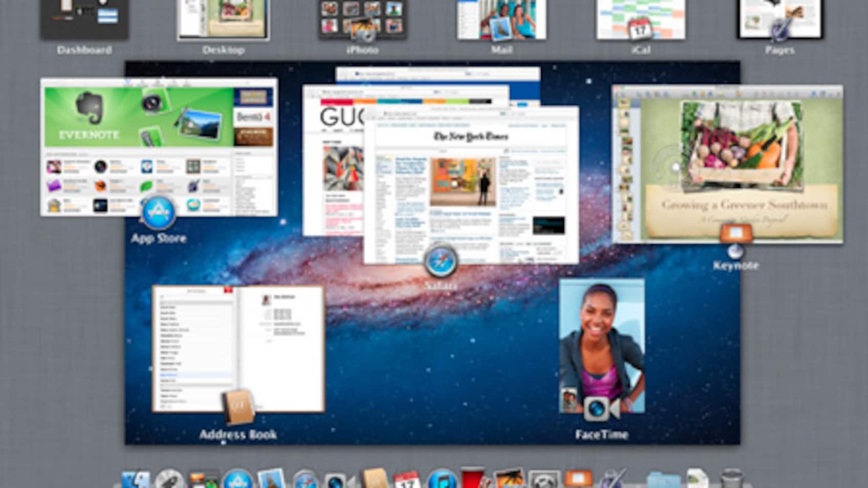The image size is (868, 488).
Task: Click Mission Control icon in the Dock
Action: (x=204, y=479)
